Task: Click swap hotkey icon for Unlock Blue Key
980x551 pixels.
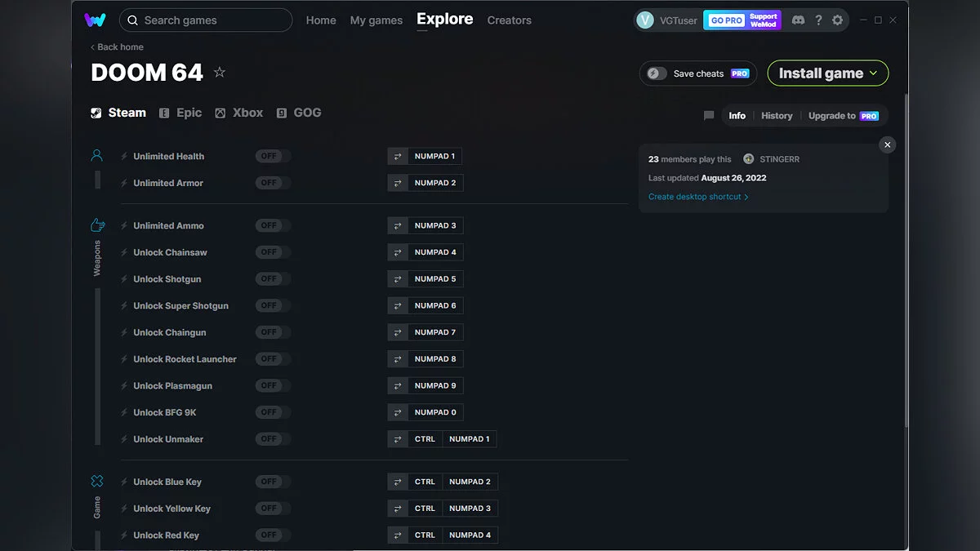Action: click(x=398, y=482)
